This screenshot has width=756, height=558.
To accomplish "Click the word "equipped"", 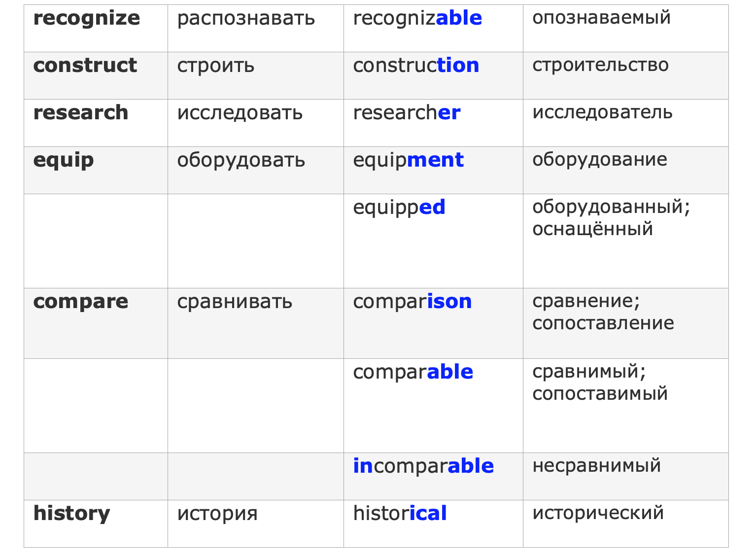I will point(399,208).
